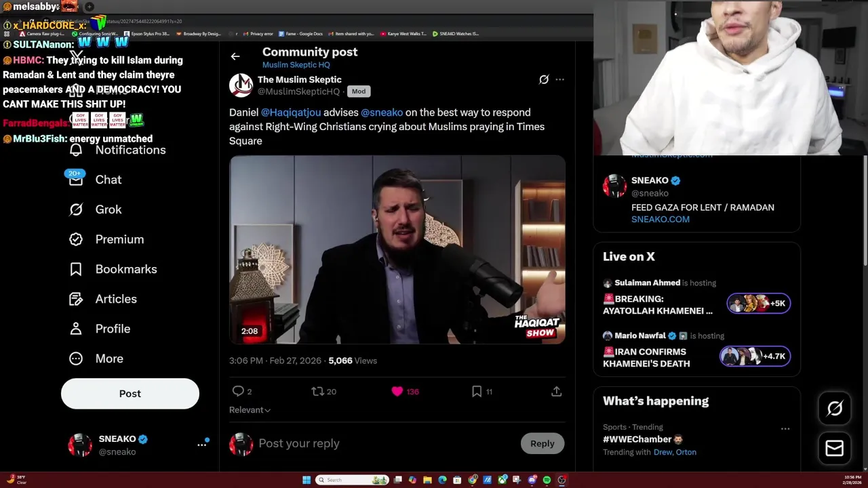Open the post's three-dot options menu
868x488 pixels.
coord(559,79)
